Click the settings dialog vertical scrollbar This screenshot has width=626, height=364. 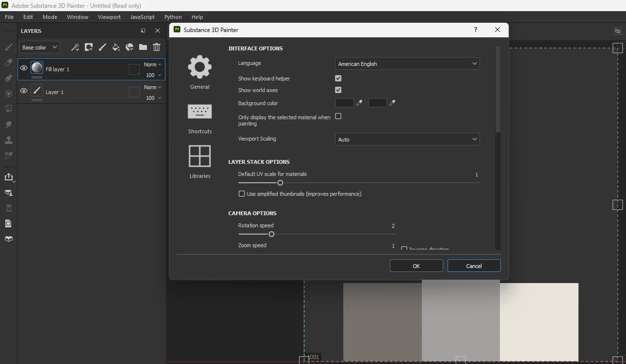498,89
